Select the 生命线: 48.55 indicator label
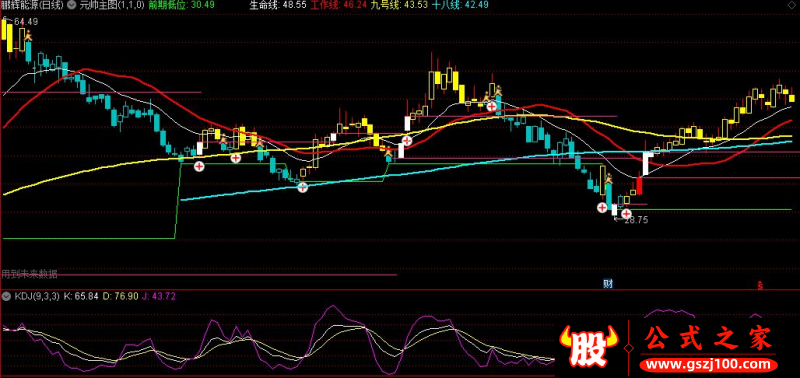This screenshot has width=800, height=378. [x=278, y=5]
